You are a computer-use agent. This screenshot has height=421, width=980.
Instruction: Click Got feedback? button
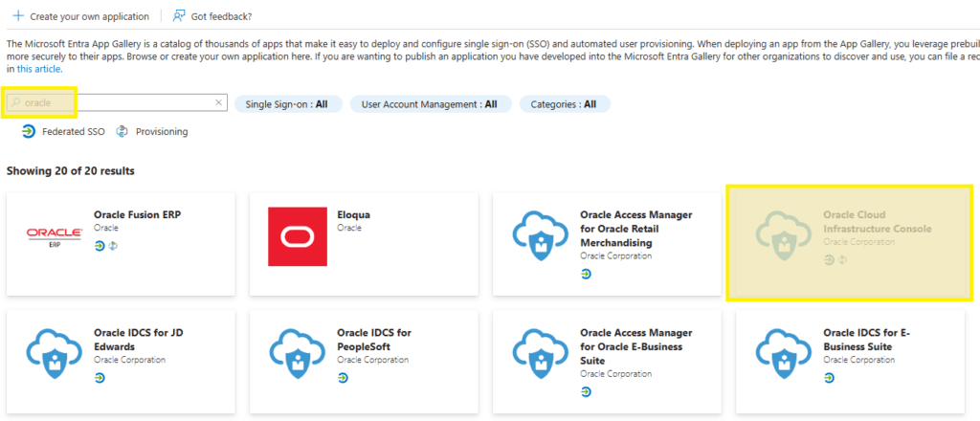click(x=212, y=16)
